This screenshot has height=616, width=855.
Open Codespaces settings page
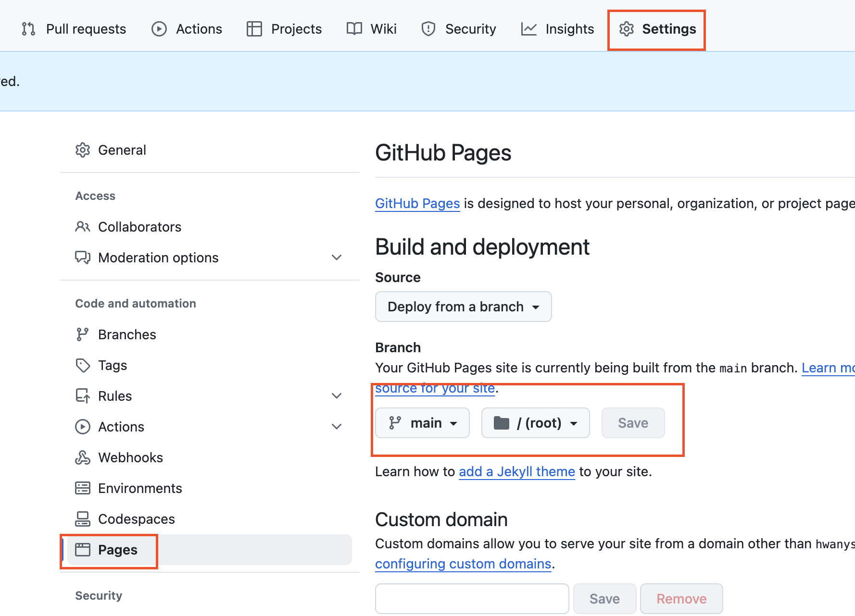(x=210, y=519)
